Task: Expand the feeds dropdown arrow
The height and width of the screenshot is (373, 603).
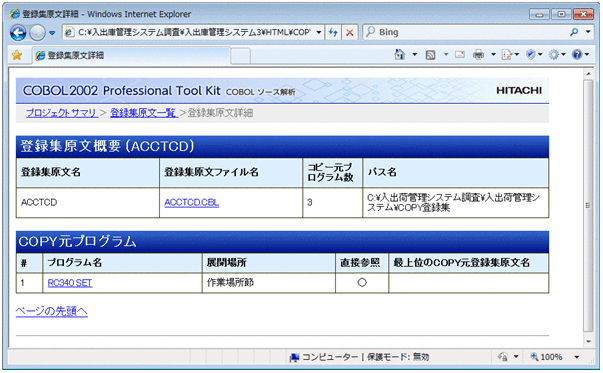Action: 446,55
